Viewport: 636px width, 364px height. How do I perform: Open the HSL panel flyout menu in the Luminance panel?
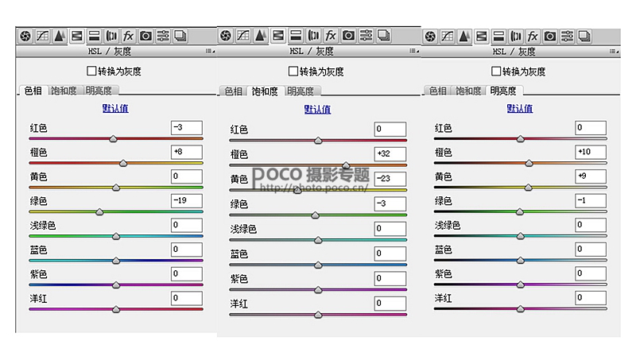point(614,52)
